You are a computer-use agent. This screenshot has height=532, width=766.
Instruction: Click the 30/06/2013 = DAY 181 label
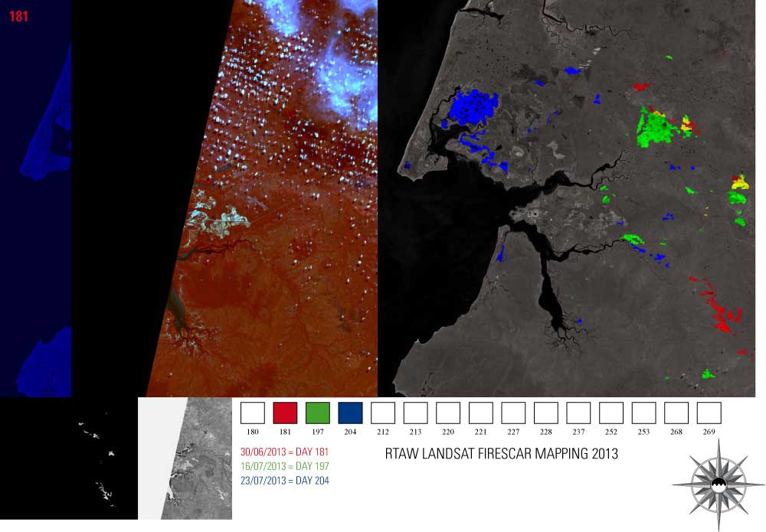283,452
